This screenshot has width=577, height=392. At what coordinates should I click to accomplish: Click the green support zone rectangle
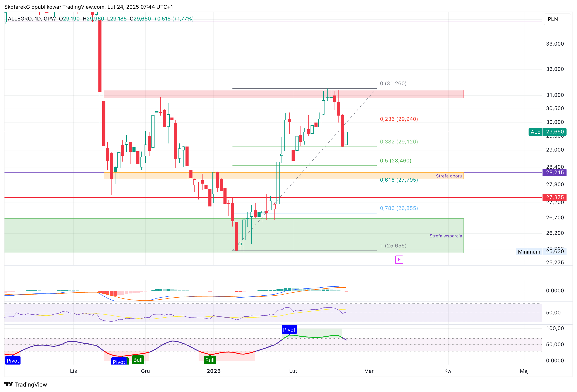tap(234, 236)
